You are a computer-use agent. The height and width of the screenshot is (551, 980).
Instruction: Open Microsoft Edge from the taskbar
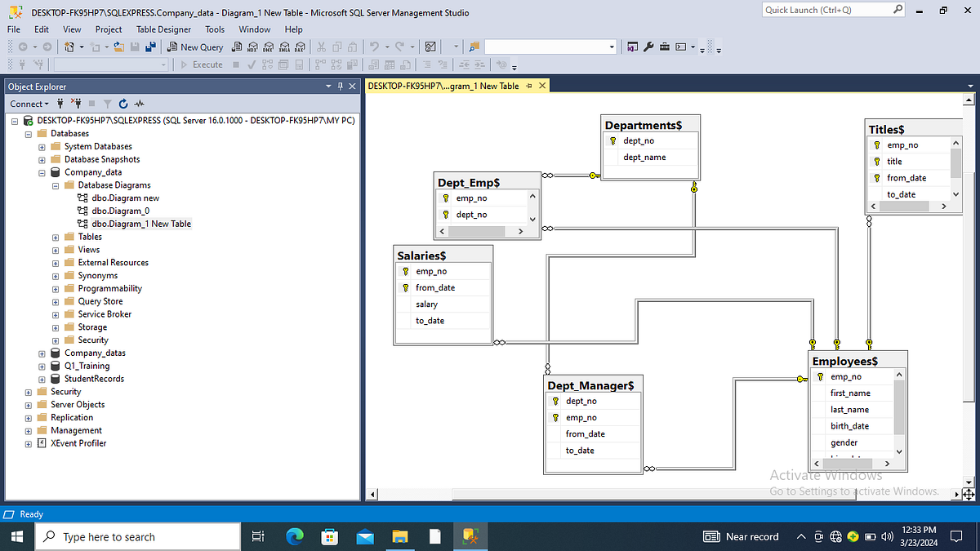(294, 536)
